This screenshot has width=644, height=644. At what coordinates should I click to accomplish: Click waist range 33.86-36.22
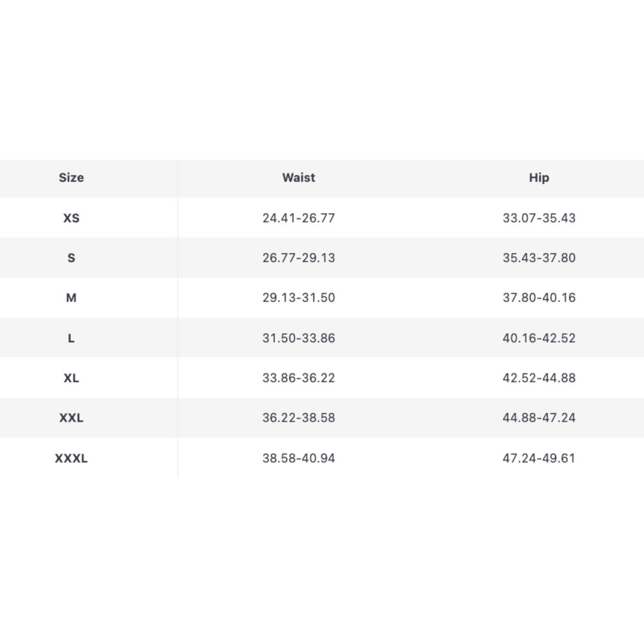299,378
